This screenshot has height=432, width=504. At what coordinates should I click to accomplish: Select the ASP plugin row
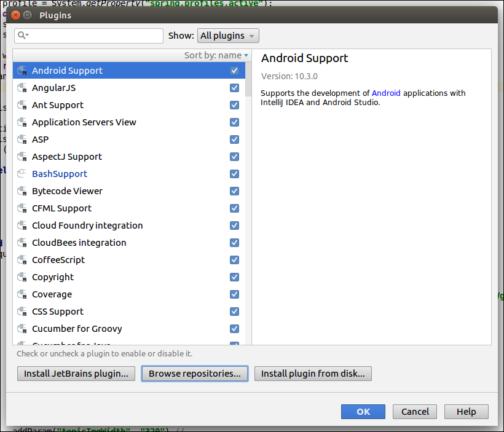click(x=129, y=139)
